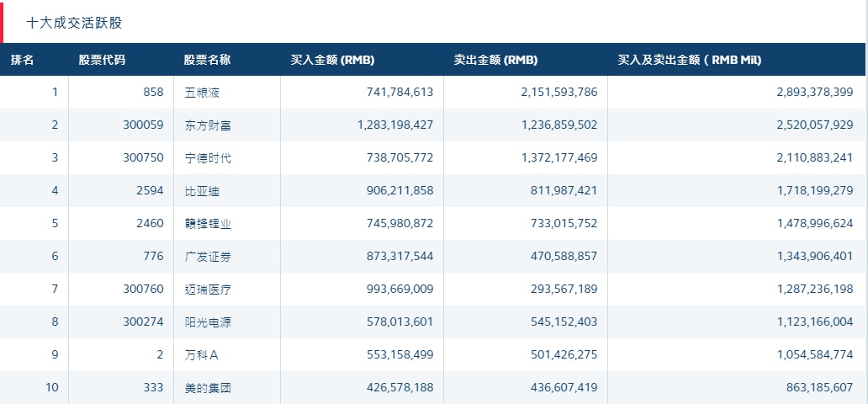868x404 pixels.
Task: Click sell amount 1,236,859,502
Action: coord(559,125)
